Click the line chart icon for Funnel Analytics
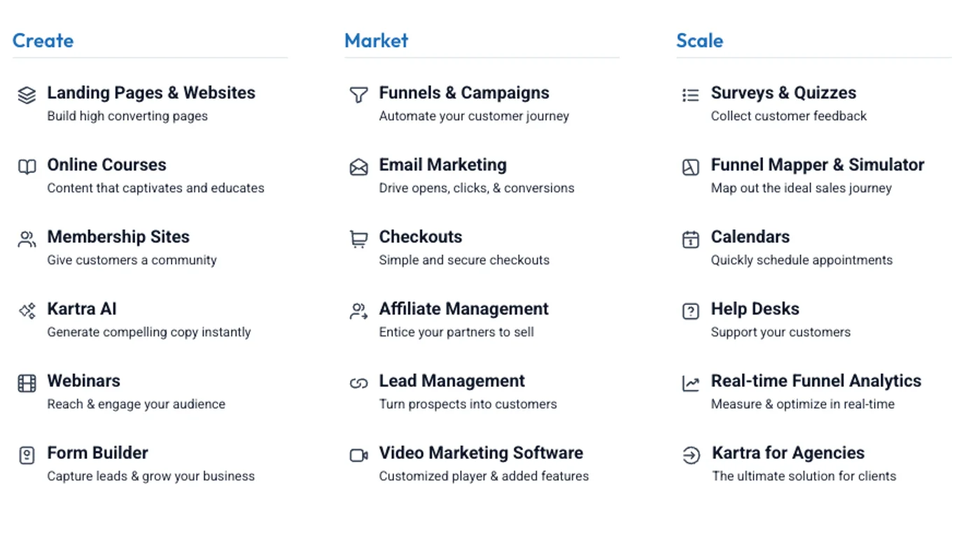The height and width of the screenshot is (538, 980). pos(690,383)
